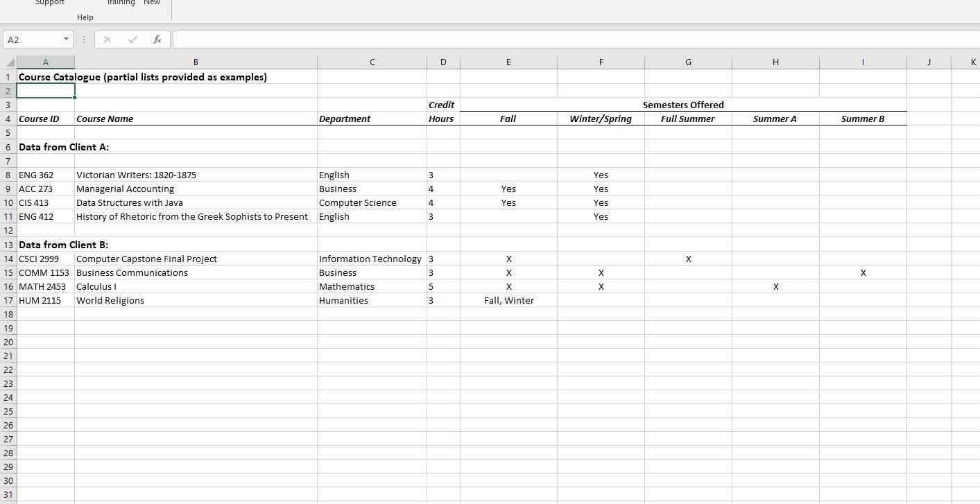Viewport: 980px width, 504px height.
Task: Select the World Religions cell
Action: coord(196,300)
